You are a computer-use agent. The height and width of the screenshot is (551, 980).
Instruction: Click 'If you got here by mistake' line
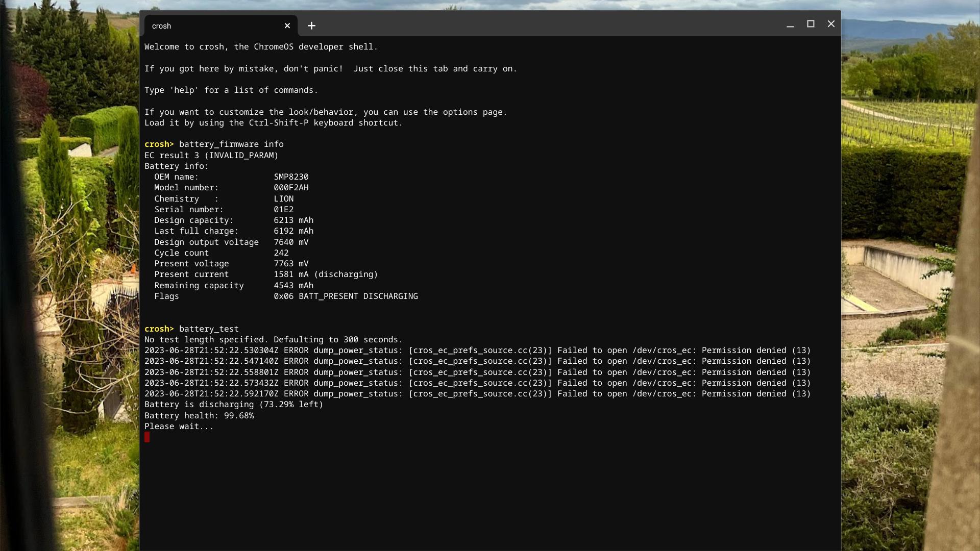[x=331, y=69]
